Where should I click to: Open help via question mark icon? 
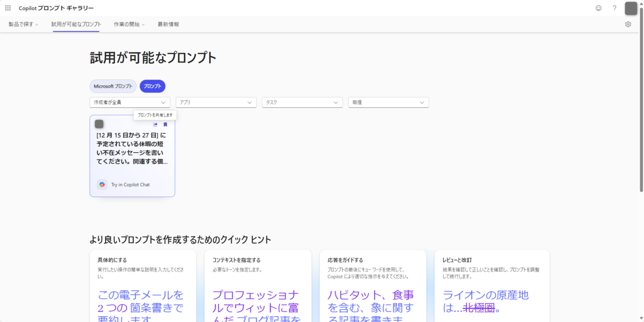point(614,8)
